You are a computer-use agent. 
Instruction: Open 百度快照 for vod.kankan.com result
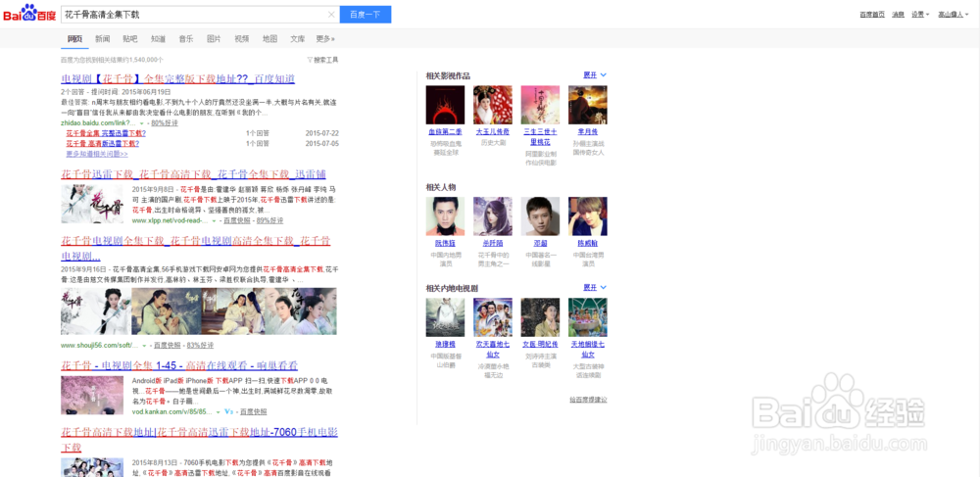point(253,412)
